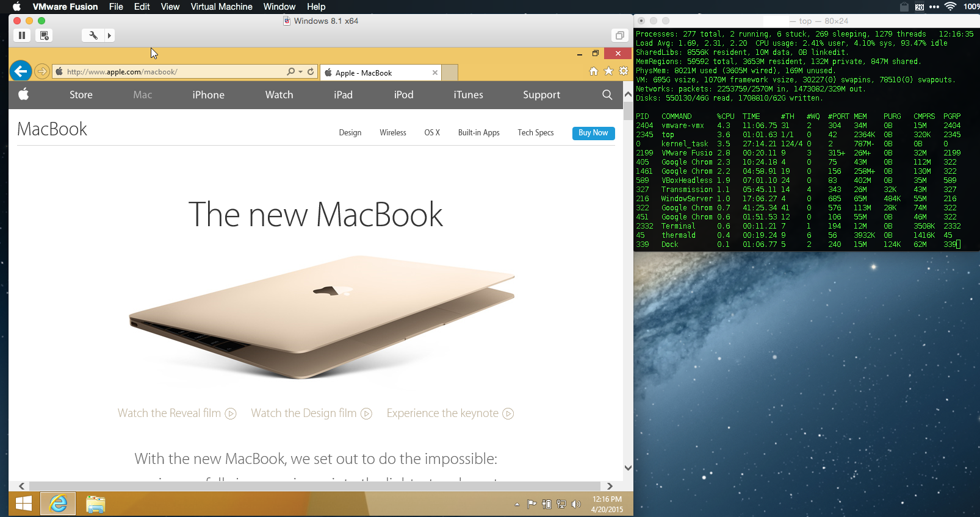Click Watch the Reveal film

pos(177,413)
